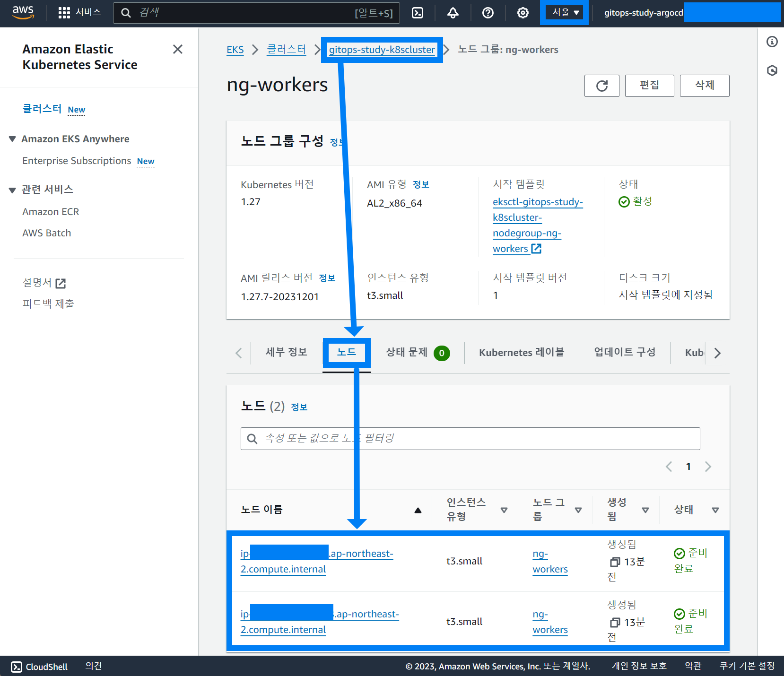Open 약관 footer link
784x676 pixels.
(693, 666)
